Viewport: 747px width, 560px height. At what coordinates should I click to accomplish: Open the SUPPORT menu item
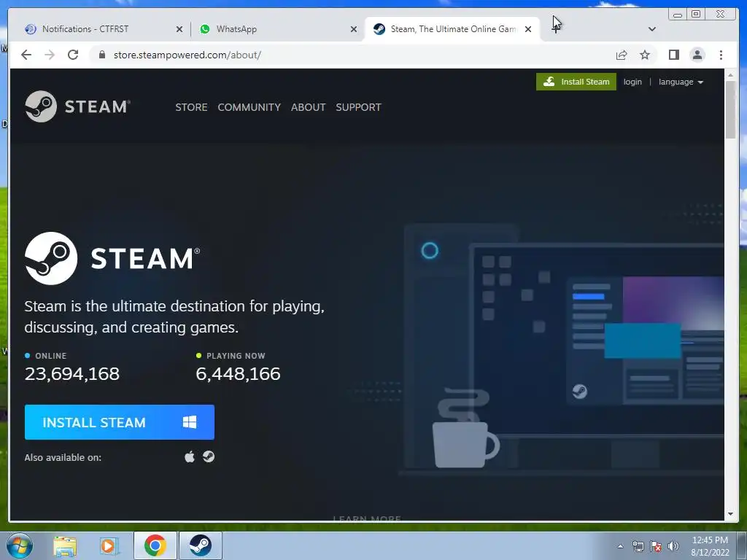tap(358, 107)
